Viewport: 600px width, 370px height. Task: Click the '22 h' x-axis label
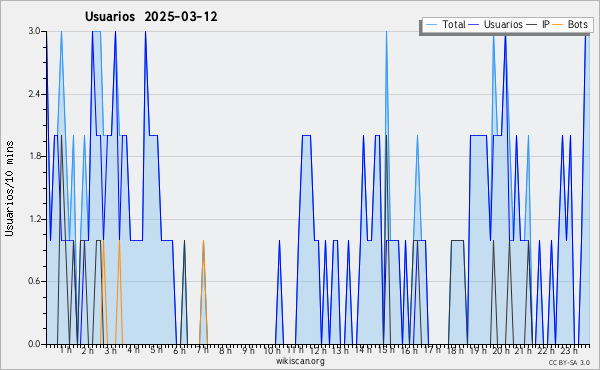pyautogui.click(x=546, y=351)
